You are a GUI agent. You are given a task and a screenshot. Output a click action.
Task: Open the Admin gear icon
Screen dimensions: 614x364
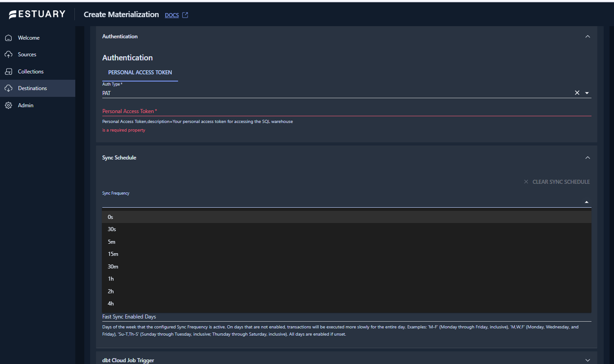(8, 105)
